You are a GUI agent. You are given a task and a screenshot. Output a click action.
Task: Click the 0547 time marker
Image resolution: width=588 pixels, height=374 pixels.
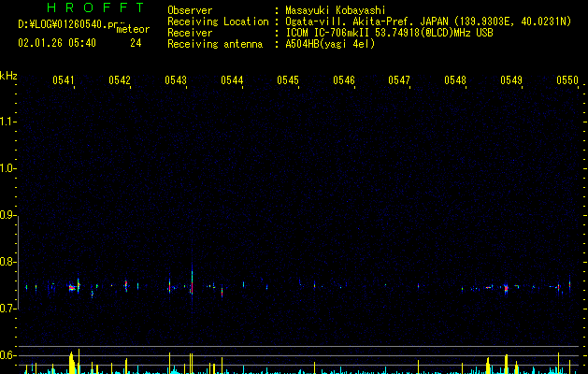click(x=399, y=80)
